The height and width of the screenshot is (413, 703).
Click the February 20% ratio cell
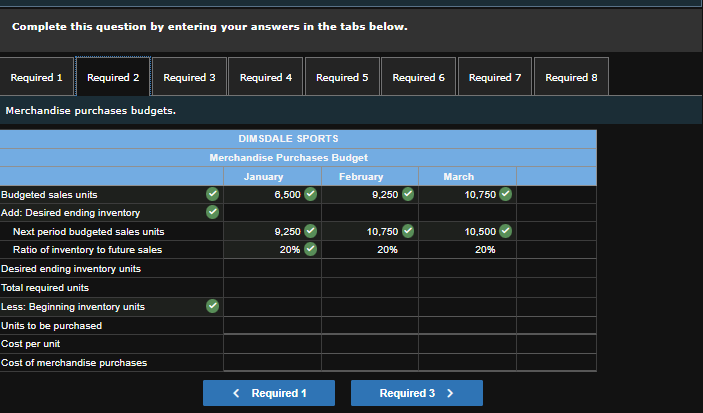(370, 249)
